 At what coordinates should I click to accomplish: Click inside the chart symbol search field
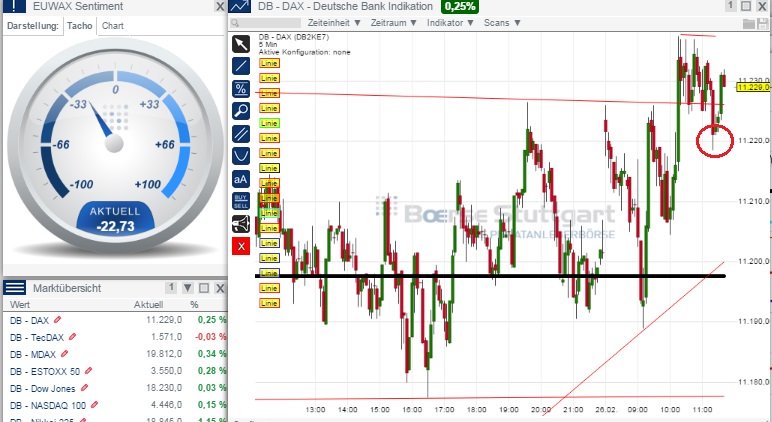[x=266, y=23]
